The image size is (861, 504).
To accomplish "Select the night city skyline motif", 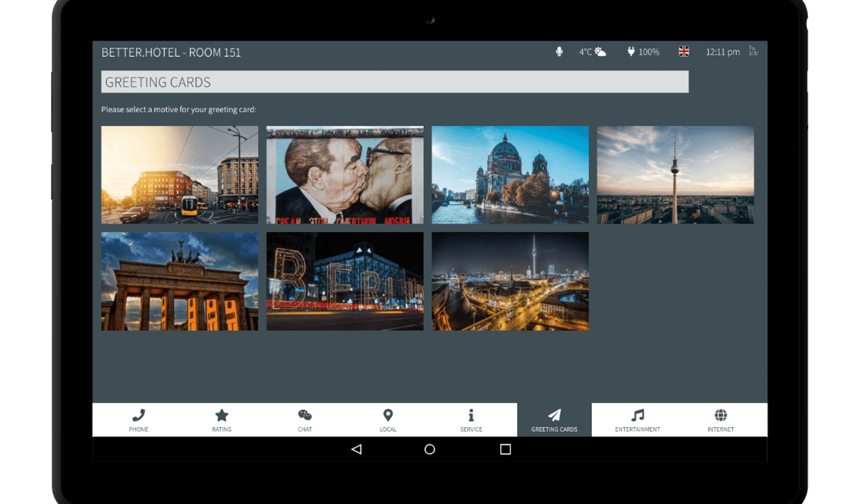I will click(510, 281).
